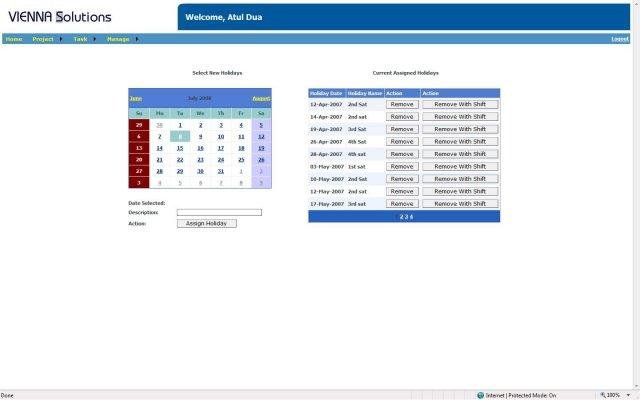The width and height of the screenshot is (640, 400).
Task: Select July 9 in the calendar
Action: [x=200, y=137]
